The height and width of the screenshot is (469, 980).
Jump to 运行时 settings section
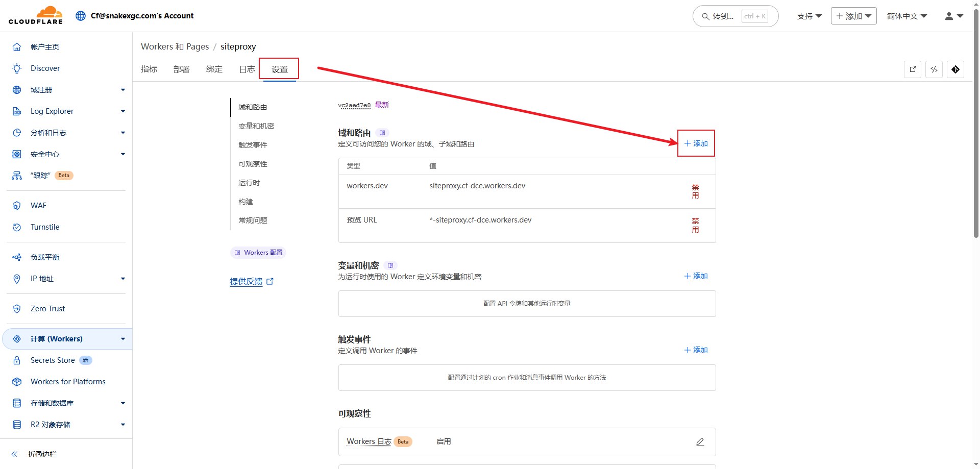(249, 183)
